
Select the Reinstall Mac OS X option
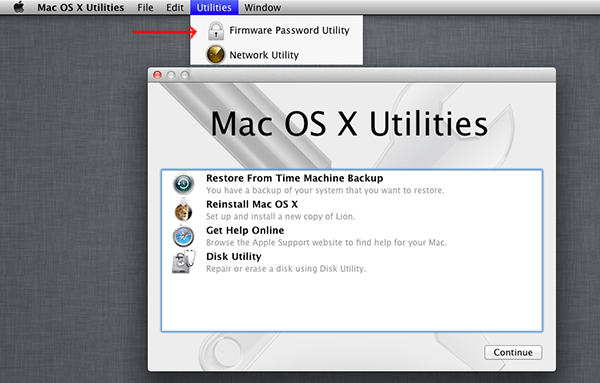click(352, 210)
